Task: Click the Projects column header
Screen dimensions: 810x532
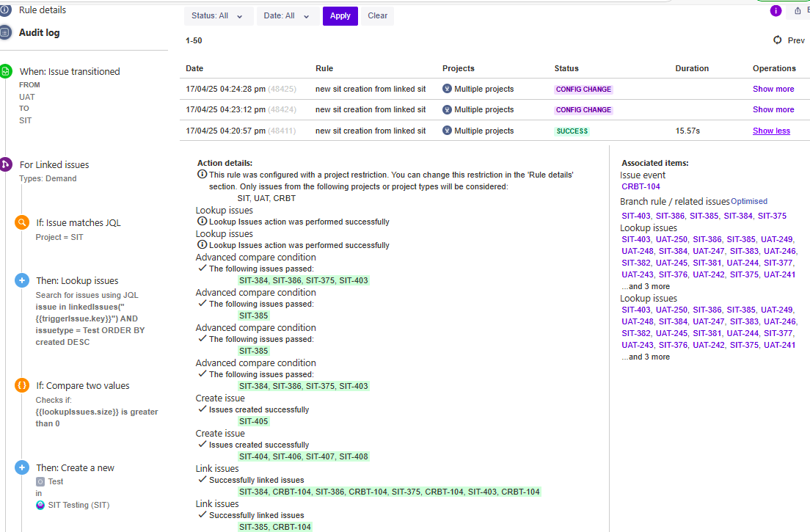Action: [x=459, y=68]
